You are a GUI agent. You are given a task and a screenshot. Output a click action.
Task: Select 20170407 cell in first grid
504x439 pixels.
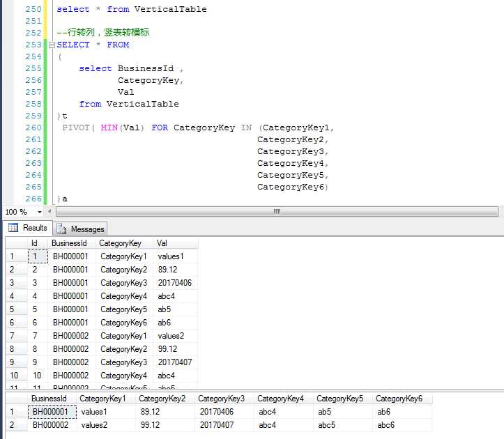(176, 362)
